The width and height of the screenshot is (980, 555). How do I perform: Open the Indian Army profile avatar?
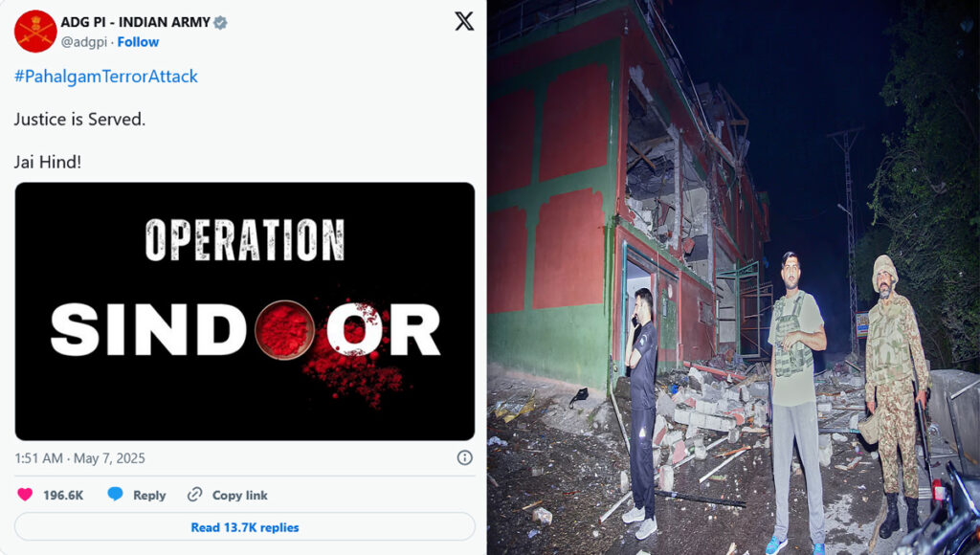coord(35,32)
